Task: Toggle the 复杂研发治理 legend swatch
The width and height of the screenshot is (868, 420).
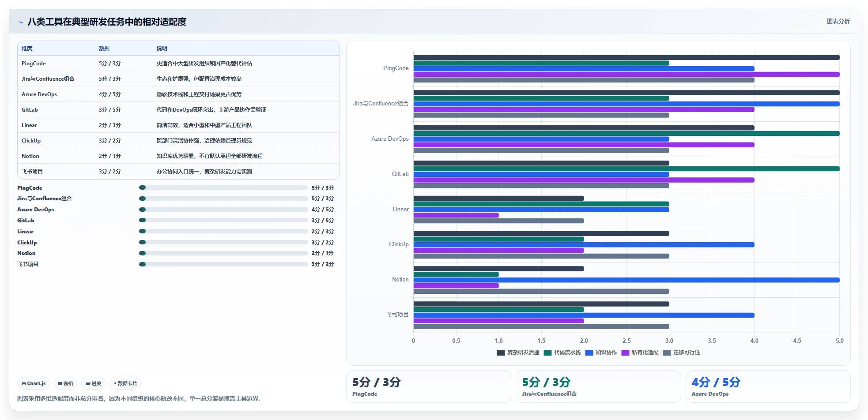Action: (501, 352)
